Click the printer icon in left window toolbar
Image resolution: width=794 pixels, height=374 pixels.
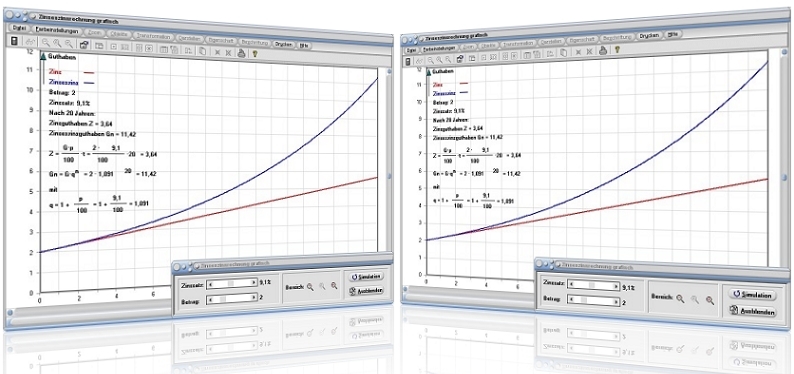242,52
